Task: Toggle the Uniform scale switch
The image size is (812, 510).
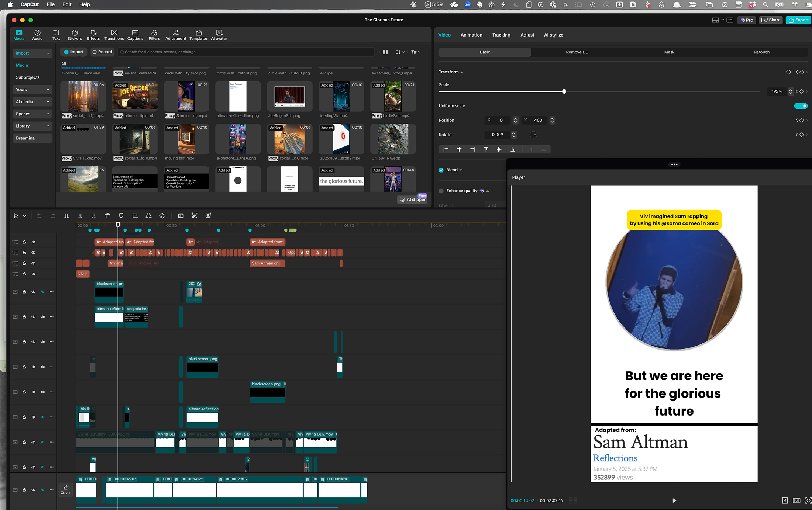Action: pyautogui.click(x=801, y=106)
